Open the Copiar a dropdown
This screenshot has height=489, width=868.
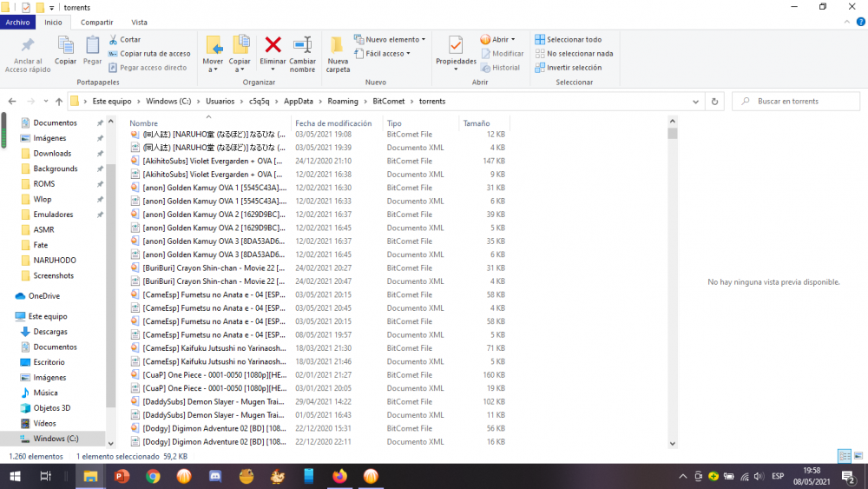[x=240, y=55]
